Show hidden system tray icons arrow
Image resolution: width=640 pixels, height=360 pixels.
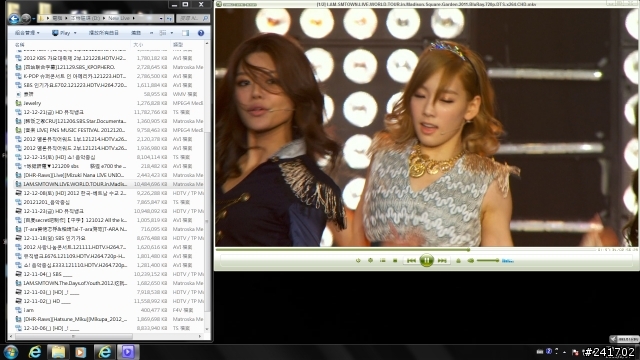[x=564, y=352]
